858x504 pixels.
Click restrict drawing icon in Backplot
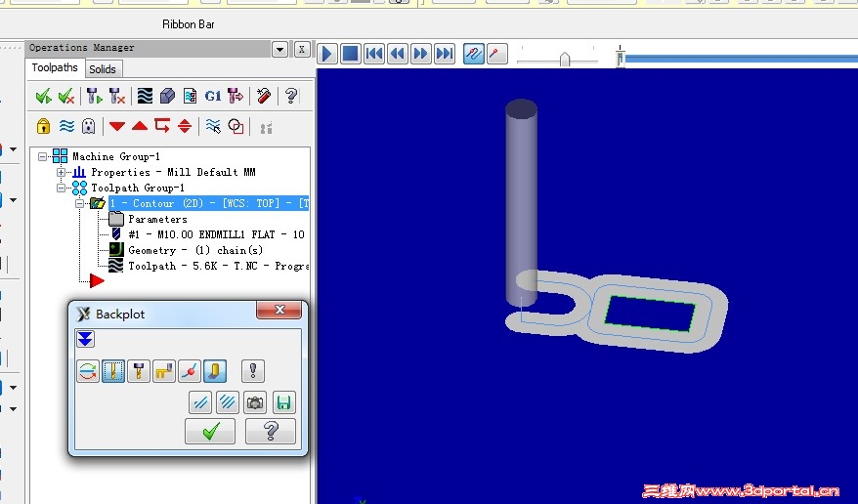pyautogui.click(x=200, y=402)
